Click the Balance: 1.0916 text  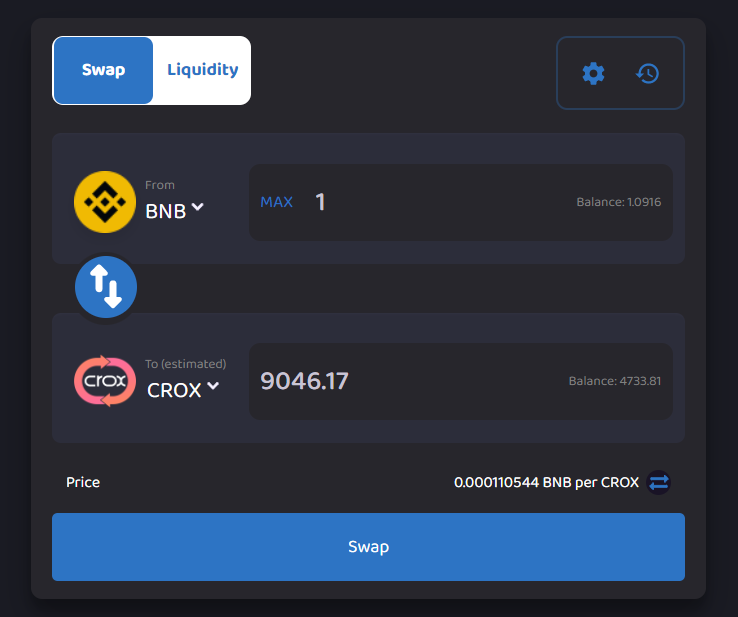[618, 202]
